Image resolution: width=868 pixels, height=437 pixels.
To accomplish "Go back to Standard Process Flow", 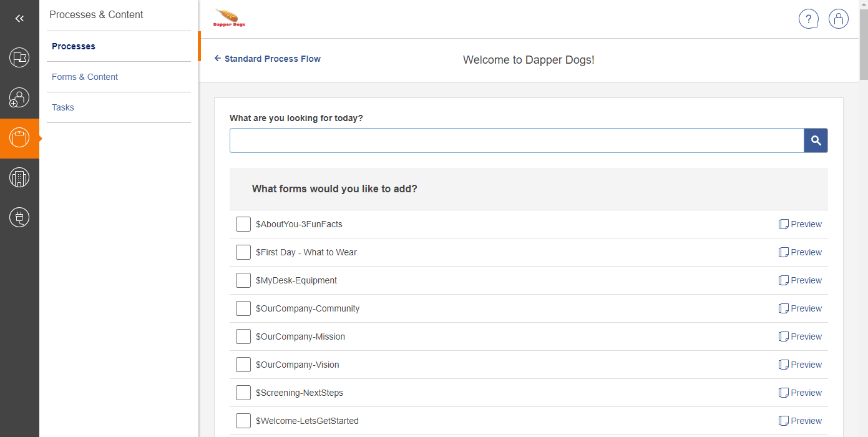I will [x=268, y=59].
